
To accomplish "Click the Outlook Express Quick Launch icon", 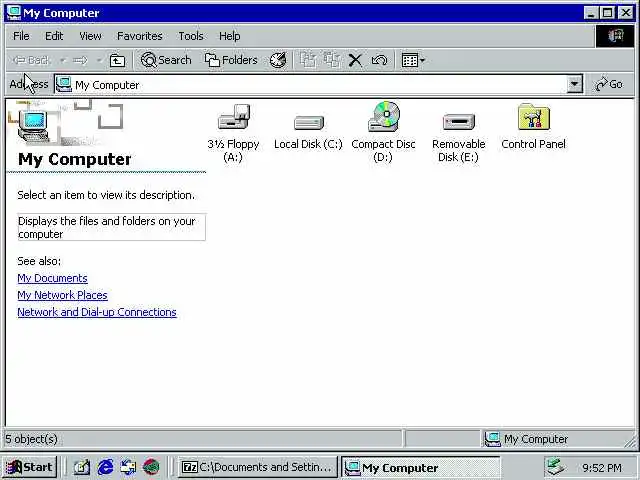I will 128,467.
